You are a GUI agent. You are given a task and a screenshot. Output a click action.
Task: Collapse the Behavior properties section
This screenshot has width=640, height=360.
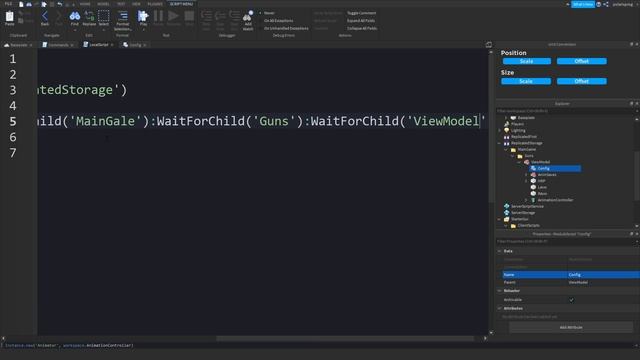coord(500,291)
